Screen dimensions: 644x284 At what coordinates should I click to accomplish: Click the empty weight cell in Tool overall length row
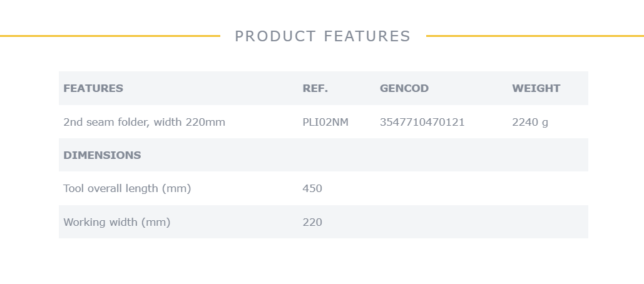click(x=548, y=188)
